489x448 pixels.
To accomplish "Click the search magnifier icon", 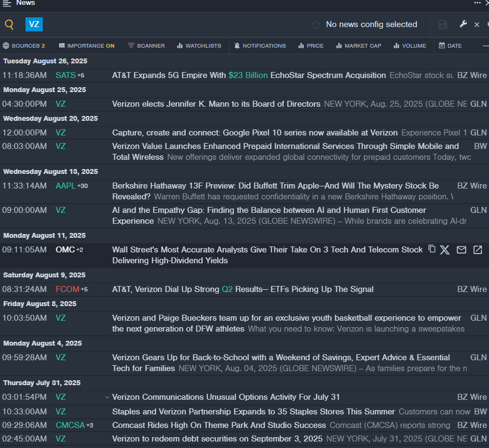I will point(9,24).
